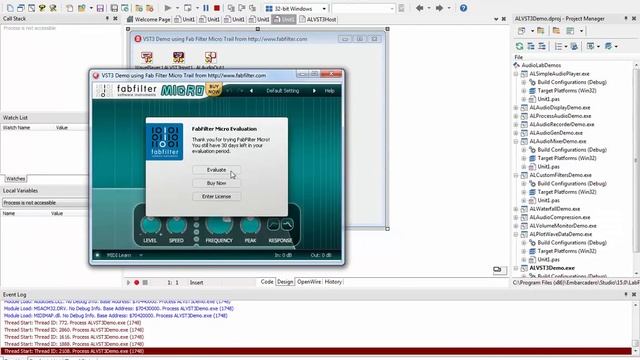
Task: Go to the previous FabFilter preset
Action: 251,91
